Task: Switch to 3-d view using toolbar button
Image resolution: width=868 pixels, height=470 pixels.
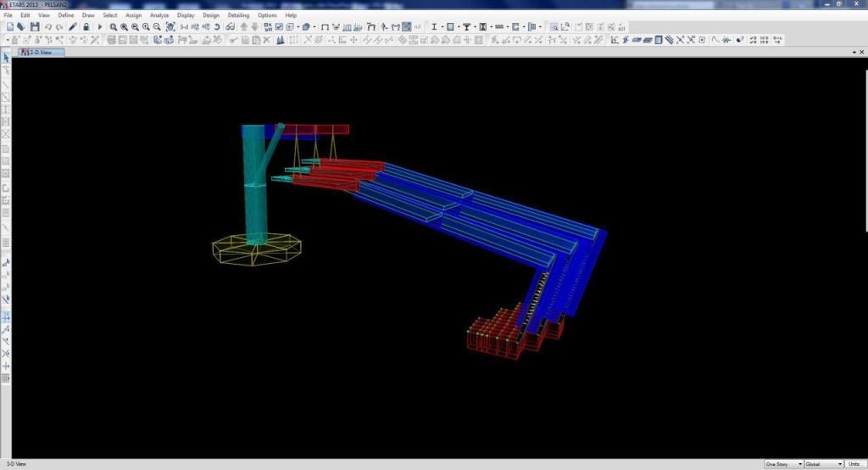Action: pos(184,27)
